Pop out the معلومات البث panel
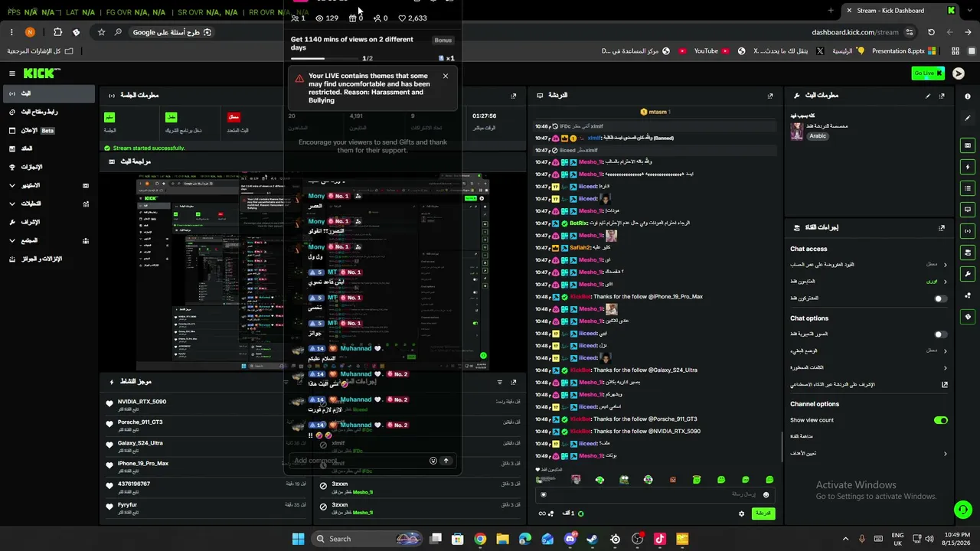Viewport: 980px width, 551px height. pyautogui.click(x=942, y=96)
